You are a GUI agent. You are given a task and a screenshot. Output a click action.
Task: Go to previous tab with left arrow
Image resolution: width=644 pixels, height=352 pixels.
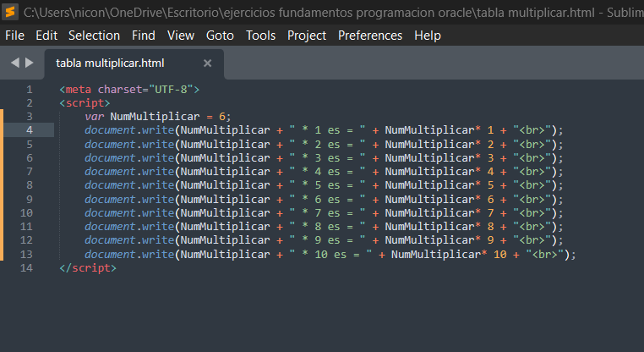(15, 63)
